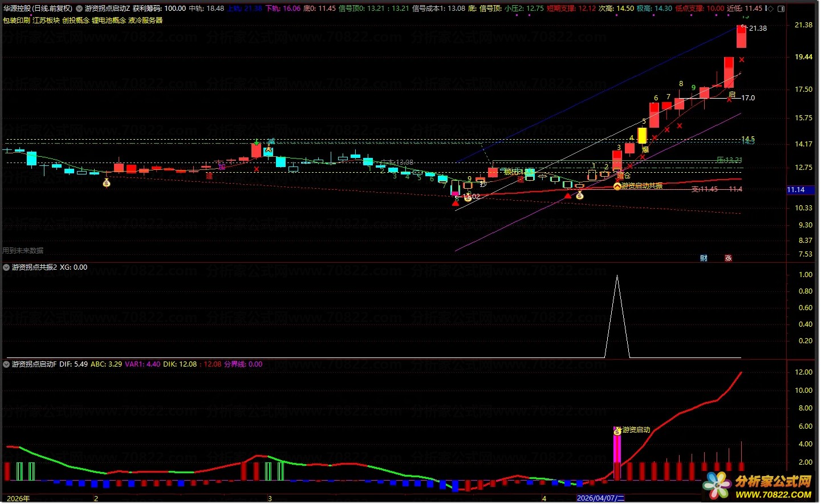
Task: Open the 液冷服务器 concept tag
Action: (x=145, y=20)
